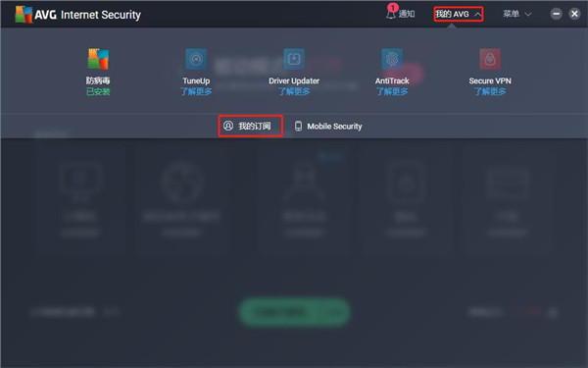Click 了解更多 under TuneUp
This screenshot has height=368, width=588.
pos(196,91)
